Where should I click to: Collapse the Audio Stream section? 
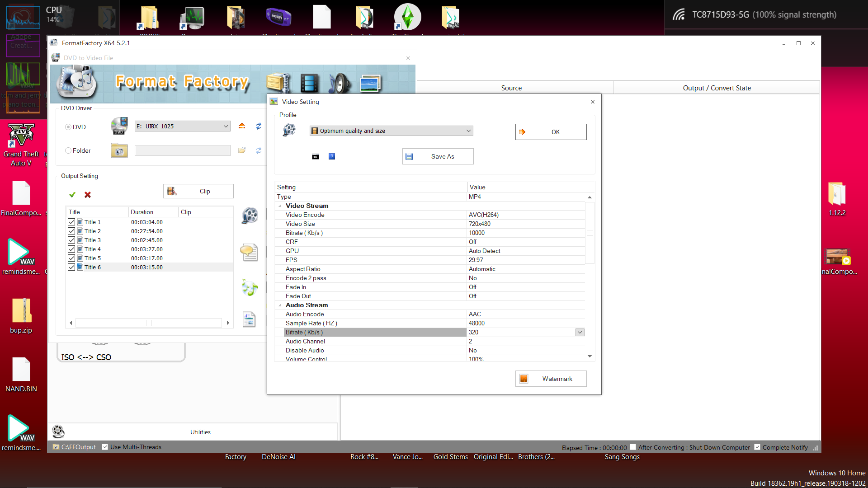(280, 305)
